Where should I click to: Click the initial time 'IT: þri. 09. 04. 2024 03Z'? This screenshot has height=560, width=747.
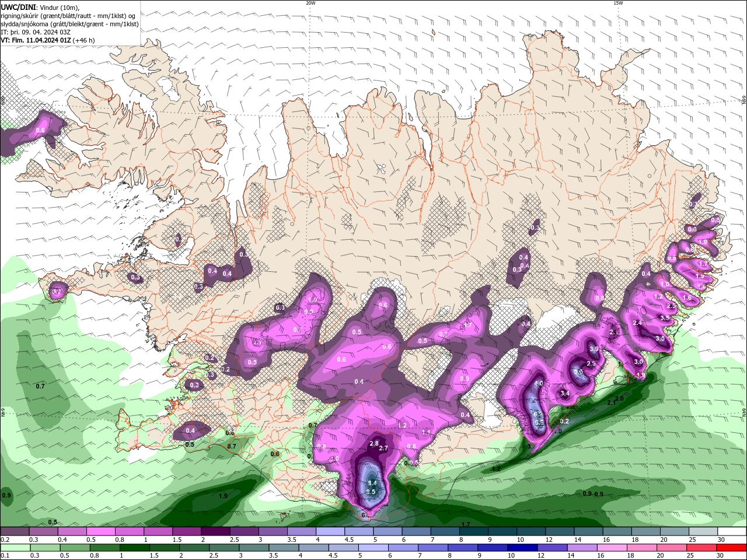(x=36, y=32)
